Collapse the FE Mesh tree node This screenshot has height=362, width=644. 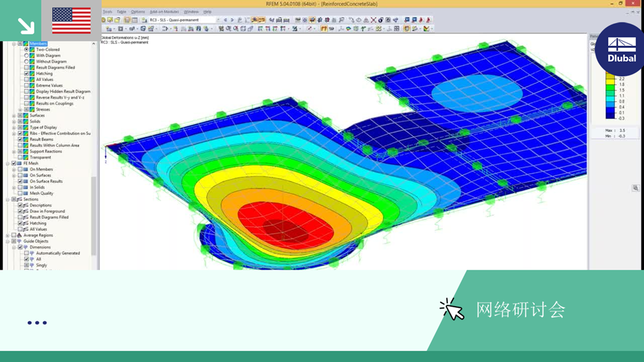click(8, 163)
